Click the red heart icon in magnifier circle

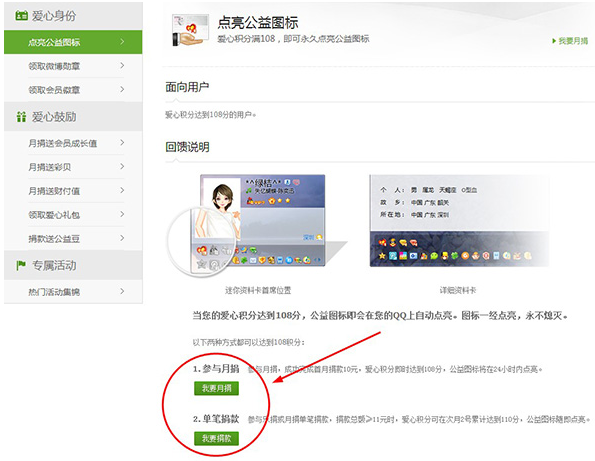point(202,250)
